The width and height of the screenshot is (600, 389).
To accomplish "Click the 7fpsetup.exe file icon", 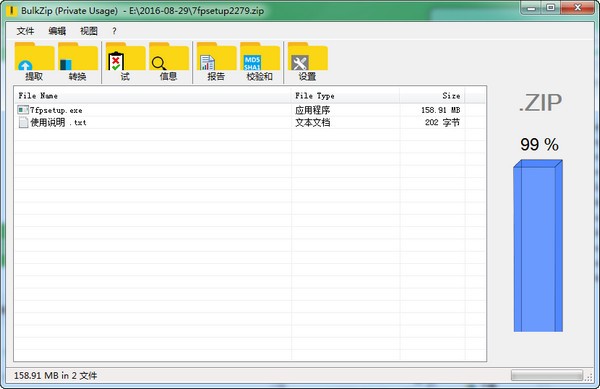I will [23, 110].
